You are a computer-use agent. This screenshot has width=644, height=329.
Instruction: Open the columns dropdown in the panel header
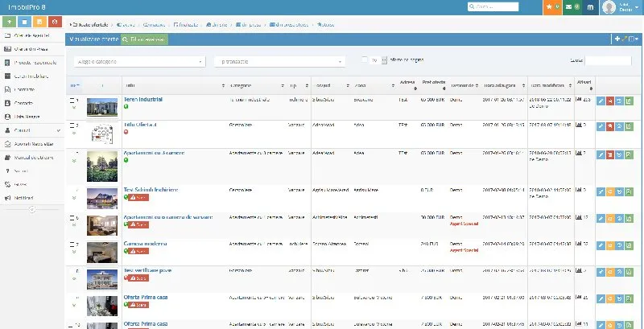coord(634,39)
